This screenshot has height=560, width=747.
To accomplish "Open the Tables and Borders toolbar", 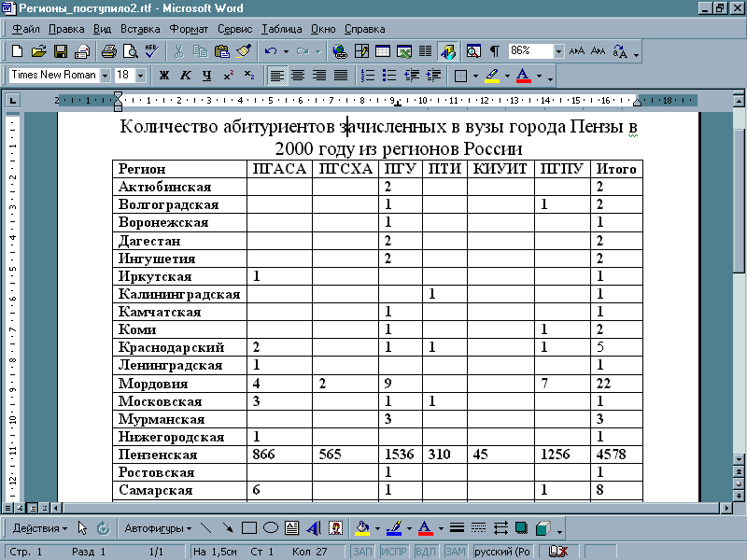I will (361, 51).
